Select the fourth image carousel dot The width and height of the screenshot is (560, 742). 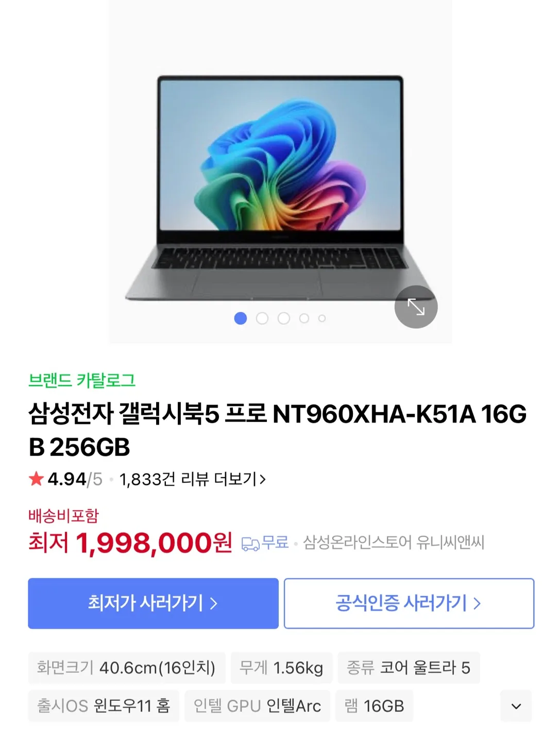tap(304, 318)
